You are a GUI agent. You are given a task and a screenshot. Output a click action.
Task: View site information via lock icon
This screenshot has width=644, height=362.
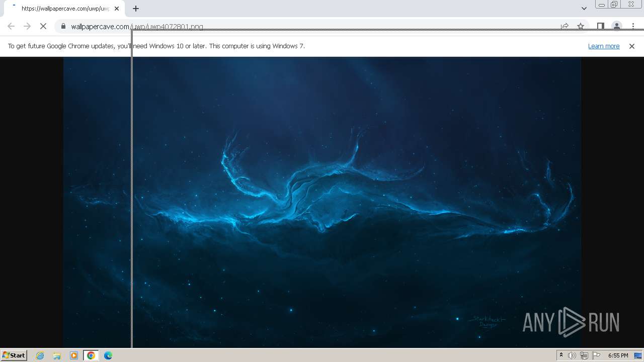pos(63,26)
